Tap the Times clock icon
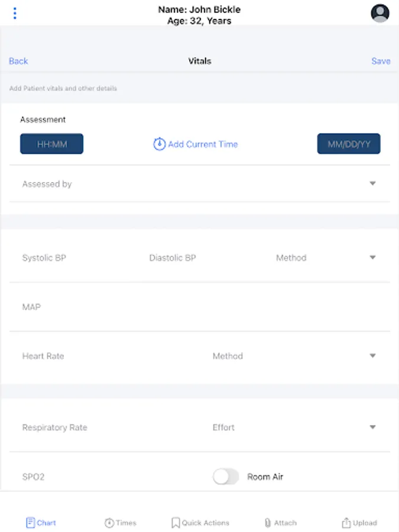The height and width of the screenshot is (532, 399). coord(109,523)
